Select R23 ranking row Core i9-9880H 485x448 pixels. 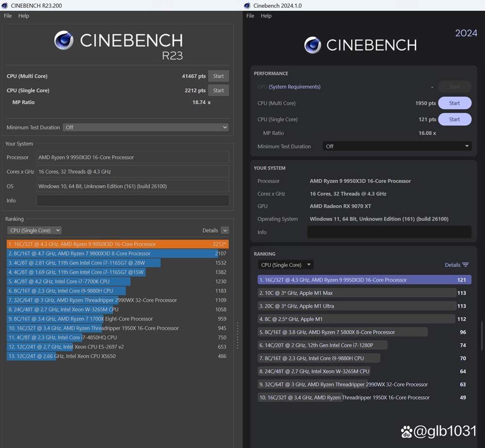[117, 291]
